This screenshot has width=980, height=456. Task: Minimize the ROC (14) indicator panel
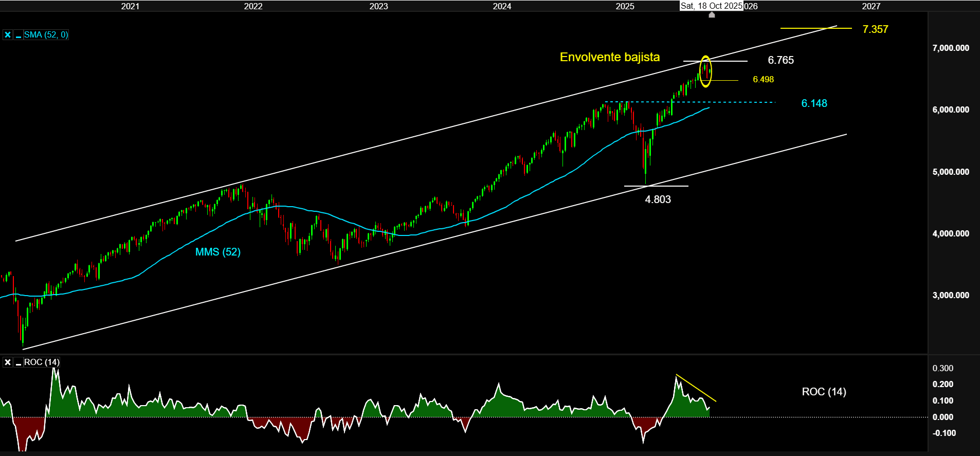pyautogui.click(x=19, y=362)
